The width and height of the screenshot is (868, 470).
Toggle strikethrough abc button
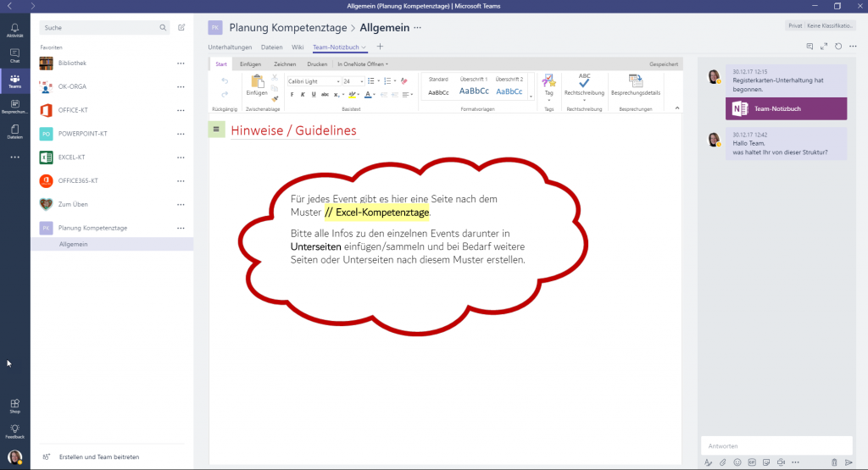325,95
